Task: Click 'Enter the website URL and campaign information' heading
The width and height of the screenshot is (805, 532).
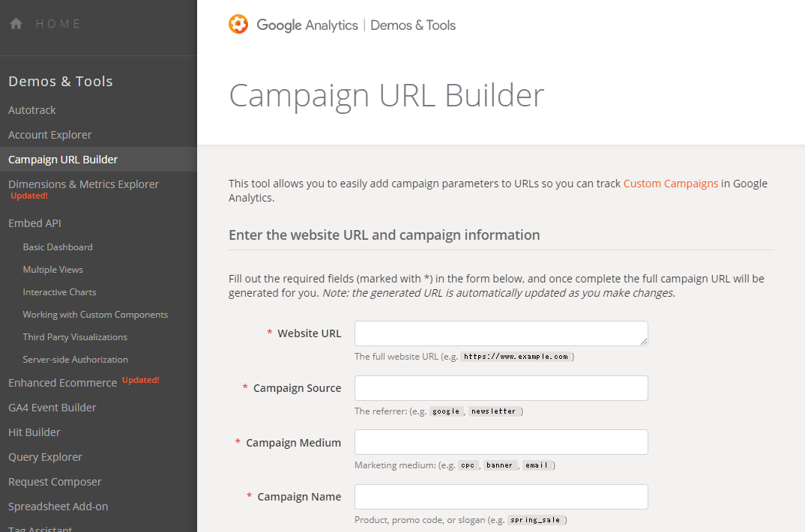Action: (384, 235)
